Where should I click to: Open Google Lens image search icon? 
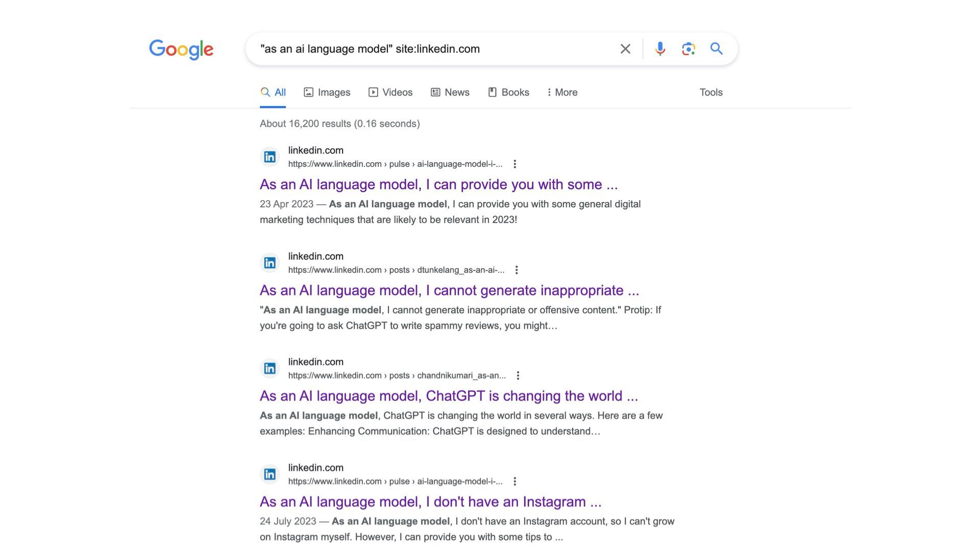coord(688,49)
